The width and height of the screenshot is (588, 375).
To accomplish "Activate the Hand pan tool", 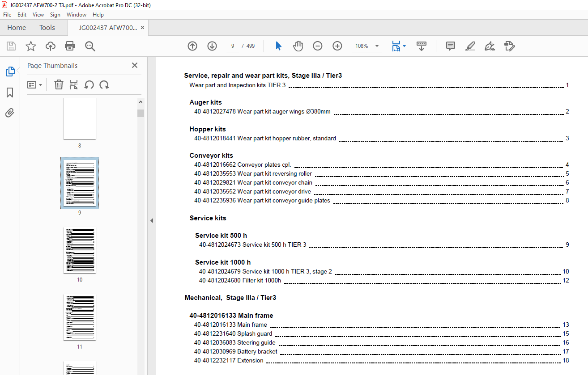I will point(298,46).
